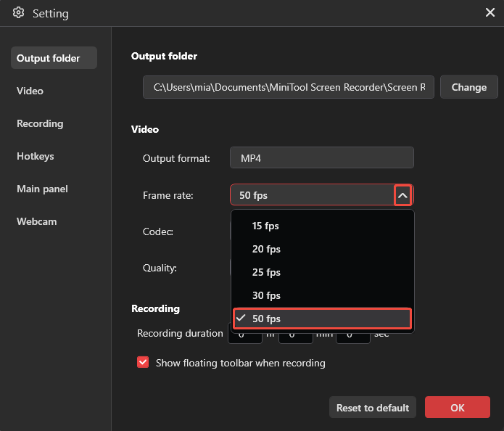Go to the Recording section
Image resolution: width=504 pixels, height=431 pixels.
click(40, 123)
